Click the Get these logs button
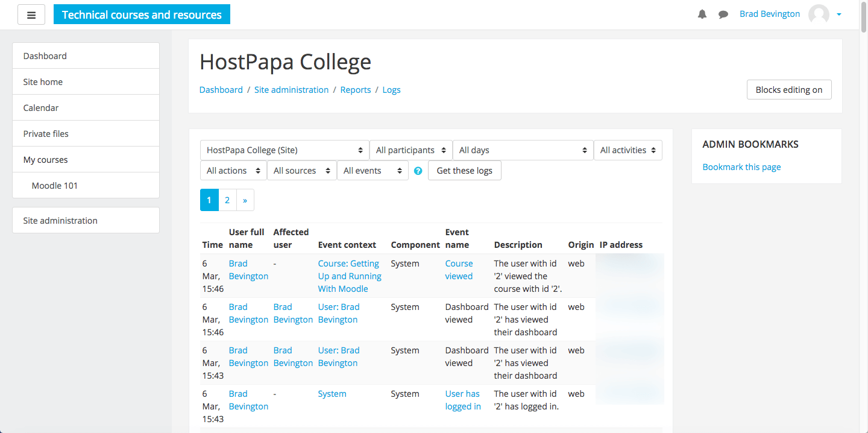The image size is (868, 433). 464,171
